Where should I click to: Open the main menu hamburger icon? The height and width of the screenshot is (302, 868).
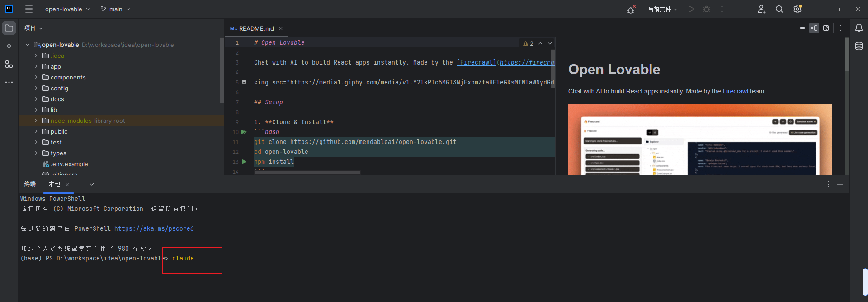29,9
